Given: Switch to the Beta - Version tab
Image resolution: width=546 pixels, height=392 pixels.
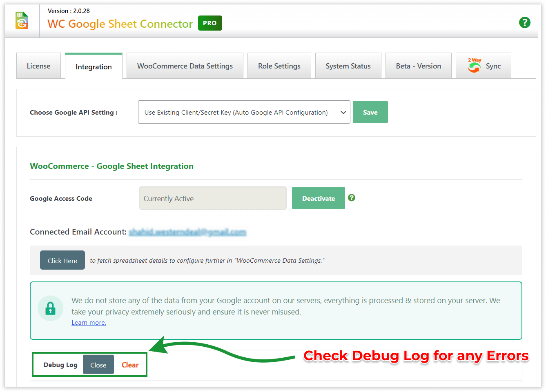Looking at the screenshot, I should [x=418, y=65].
